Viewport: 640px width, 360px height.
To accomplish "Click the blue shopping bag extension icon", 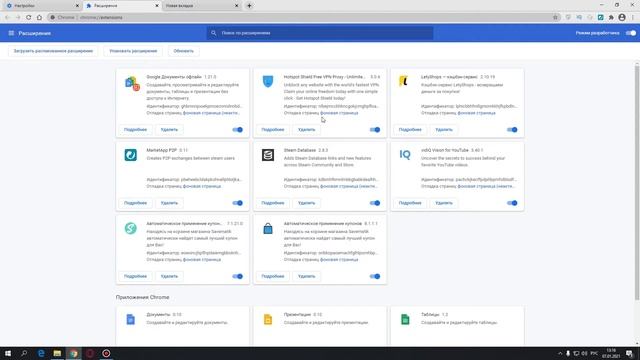I will (x=268, y=228).
